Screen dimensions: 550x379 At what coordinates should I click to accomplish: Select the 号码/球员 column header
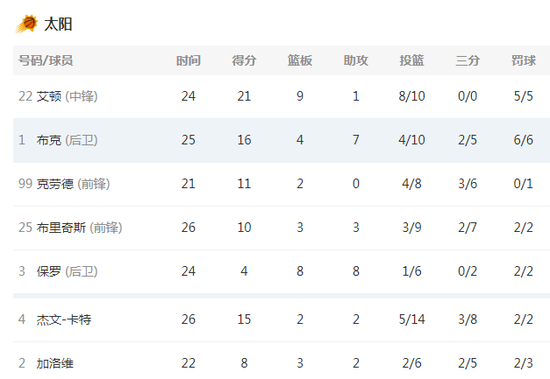(46, 60)
